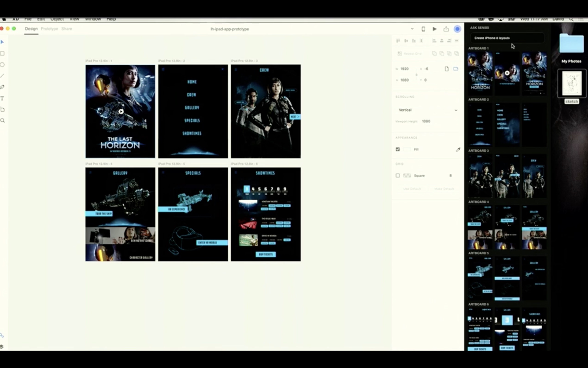Click the iPad Pro 12.9in - 1 artboard label
Viewport: 588px width, 368px height.
99,61
